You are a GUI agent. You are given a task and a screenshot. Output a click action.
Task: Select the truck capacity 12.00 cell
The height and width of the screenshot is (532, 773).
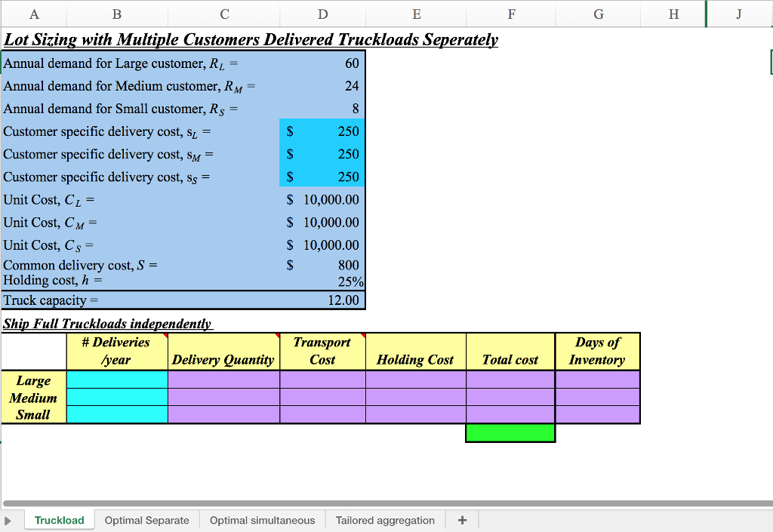(x=322, y=300)
